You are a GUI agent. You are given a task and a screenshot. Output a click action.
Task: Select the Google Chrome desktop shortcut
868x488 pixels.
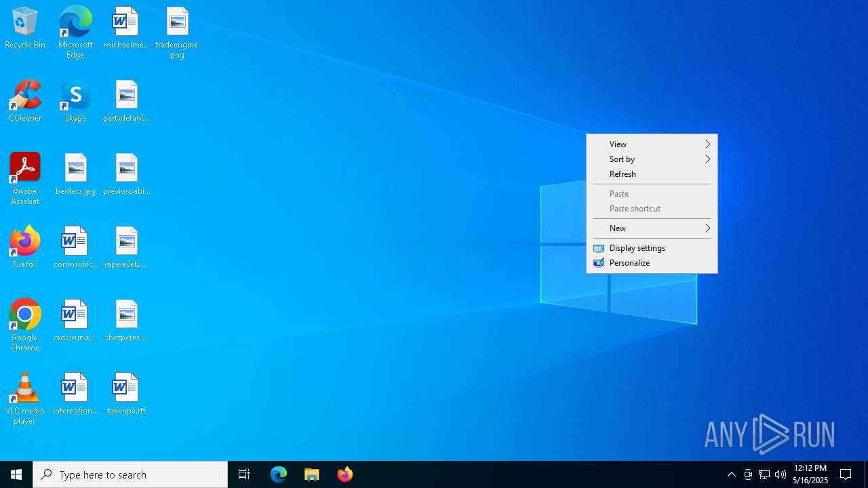point(25,325)
